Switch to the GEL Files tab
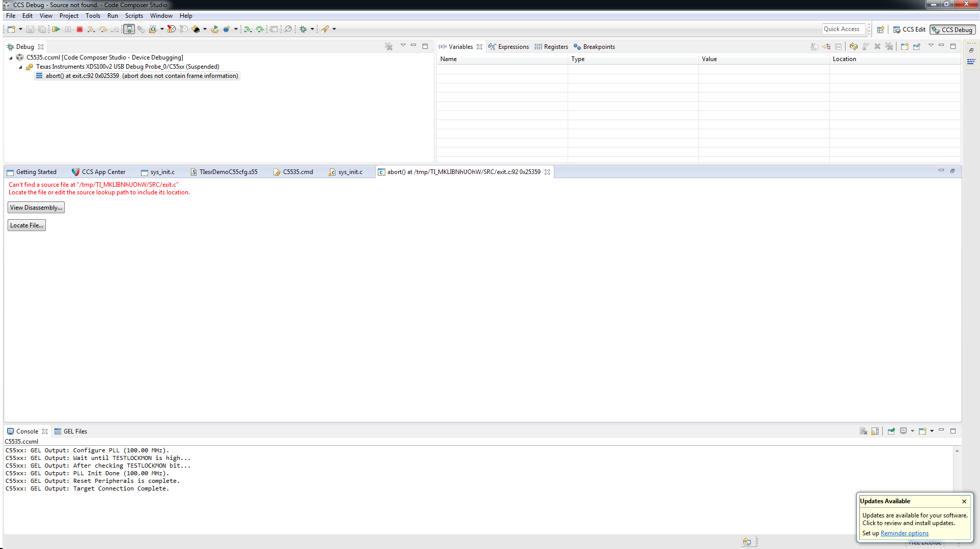Screen dimensions: 980x549 71,431
